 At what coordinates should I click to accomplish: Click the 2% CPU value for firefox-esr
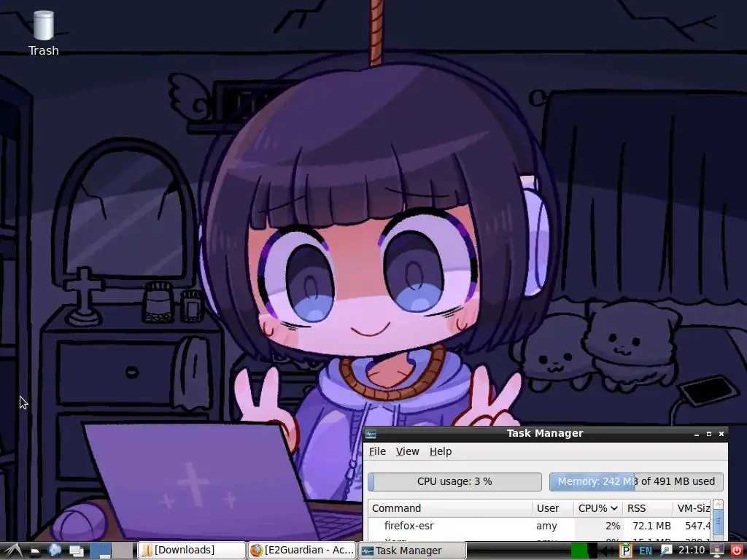point(613,526)
